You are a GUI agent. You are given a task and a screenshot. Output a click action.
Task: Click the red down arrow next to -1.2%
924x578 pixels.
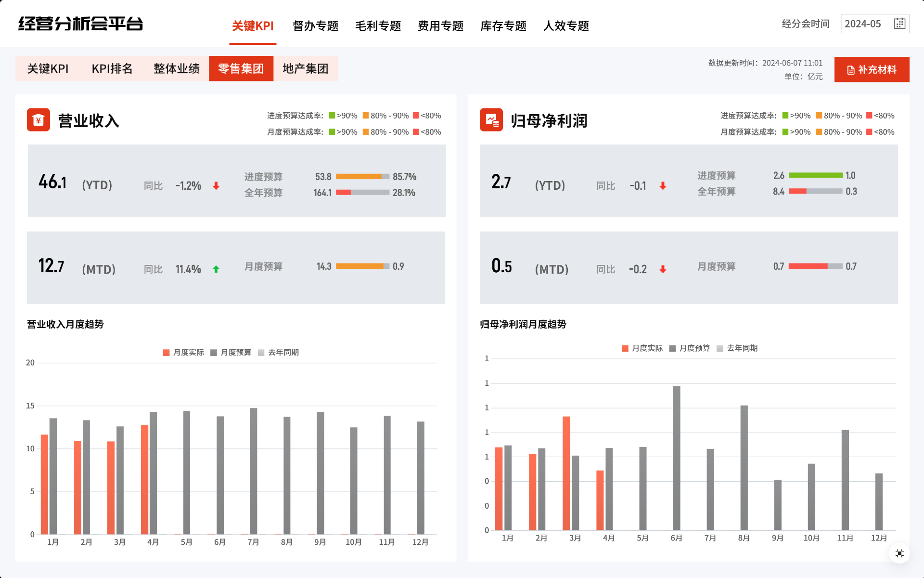pyautogui.click(x=216, y=186)
